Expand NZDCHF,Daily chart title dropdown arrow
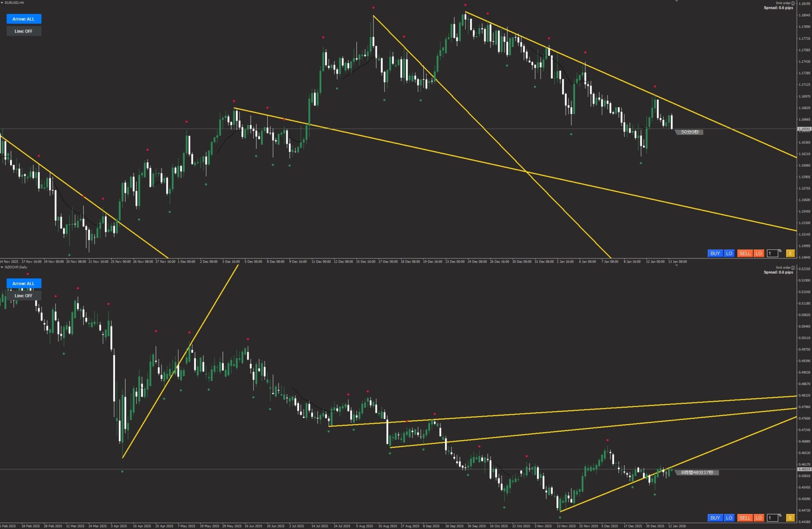This screenshot has width=812, height=529. click(x=2, y=267)
